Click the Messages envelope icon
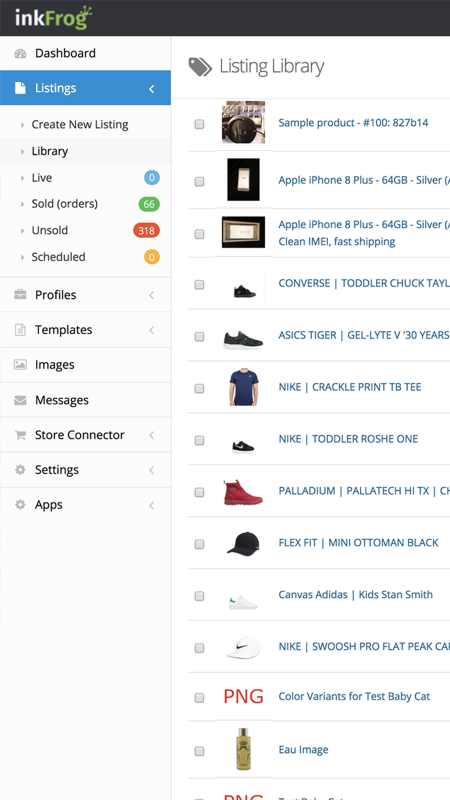 point(20,401)
